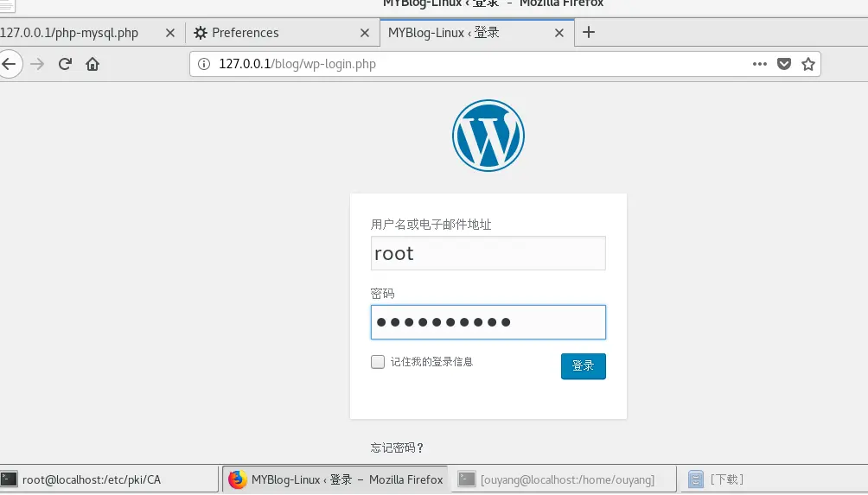Viewport: 868px width, 495px height.
Task: Open the 忘记密码? link
Action: click(x=397, y=448)
